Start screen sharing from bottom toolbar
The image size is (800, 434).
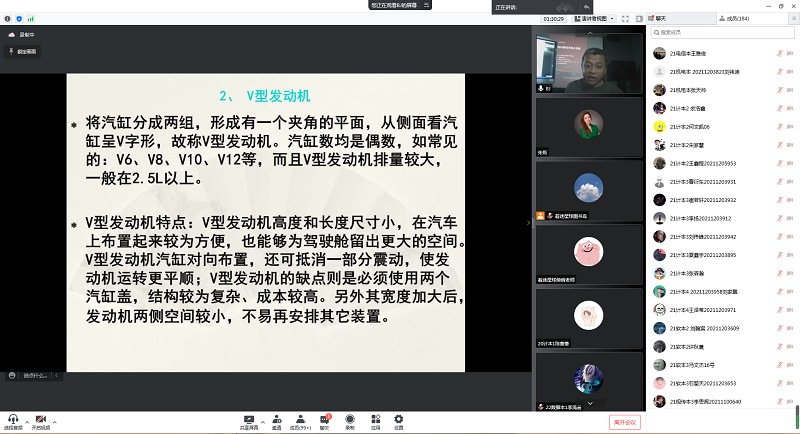pyautogui.click(x=249, y=422)
